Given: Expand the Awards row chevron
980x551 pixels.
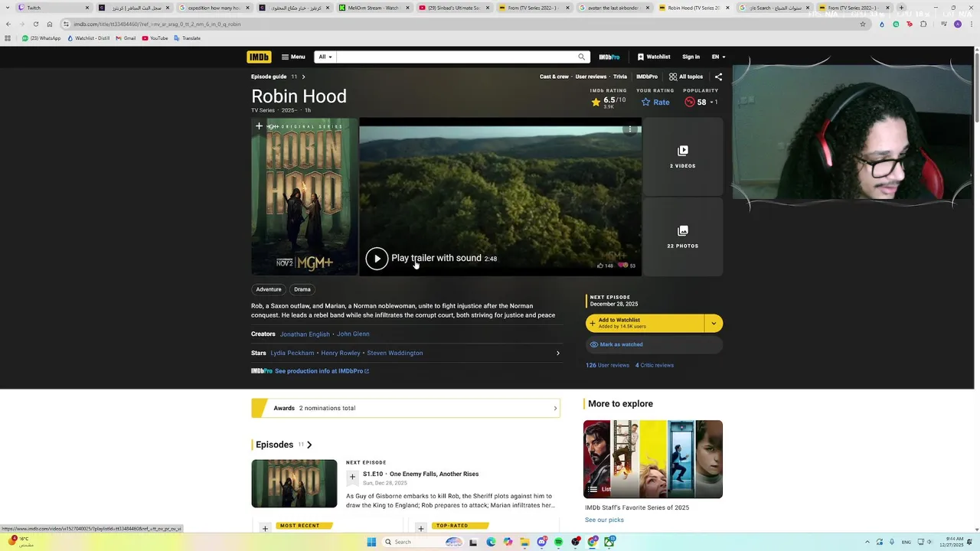Looking at the screenshot, I should pos(555,408).
